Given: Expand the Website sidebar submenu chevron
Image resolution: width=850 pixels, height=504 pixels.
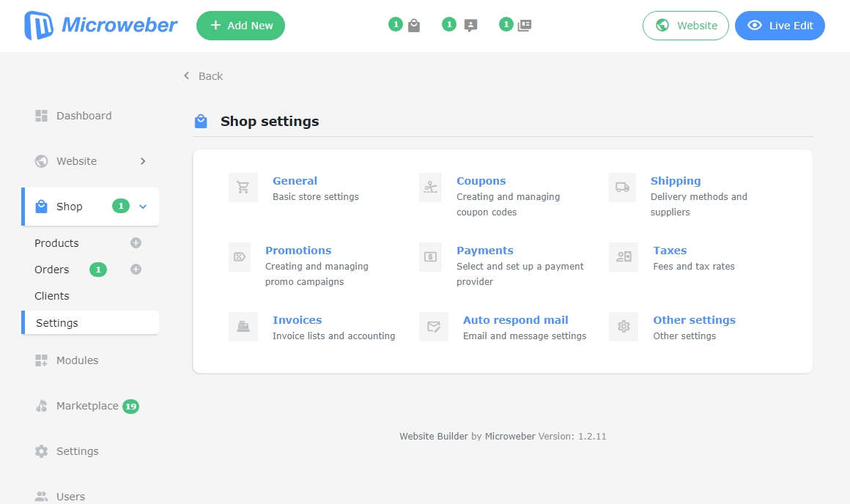Looking at the screenshot, I should (x=143, y=161).
